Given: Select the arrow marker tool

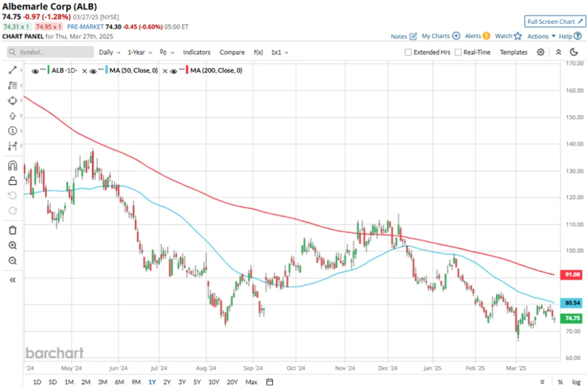Looking at the screenshot, I should pos(12,116).
